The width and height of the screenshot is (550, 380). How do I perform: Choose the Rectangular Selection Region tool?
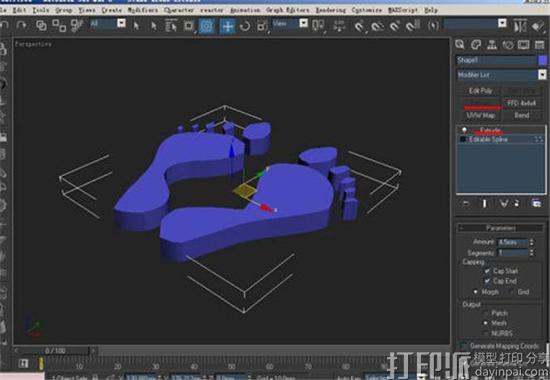(x=189, y=26)
